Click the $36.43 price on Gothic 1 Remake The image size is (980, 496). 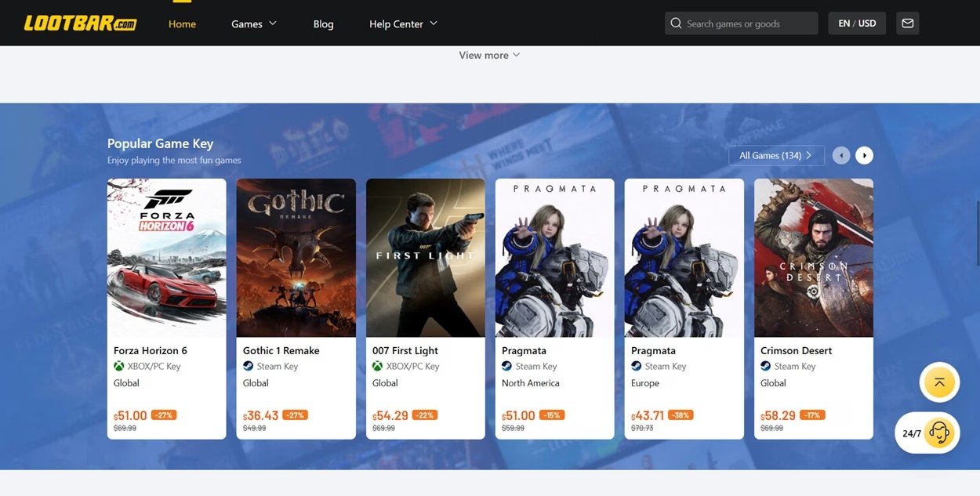tap(260, 415)
